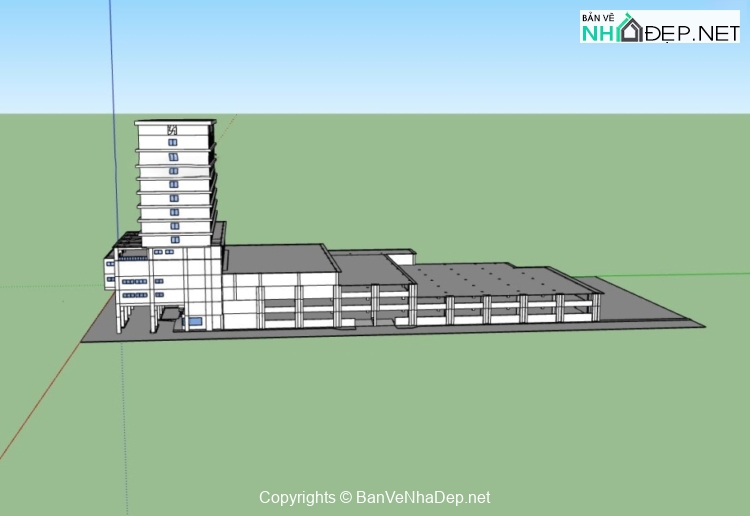Select the flat roof next to the tower
The height and width of the screenshot is (516, 750).
tap(278, 257)
